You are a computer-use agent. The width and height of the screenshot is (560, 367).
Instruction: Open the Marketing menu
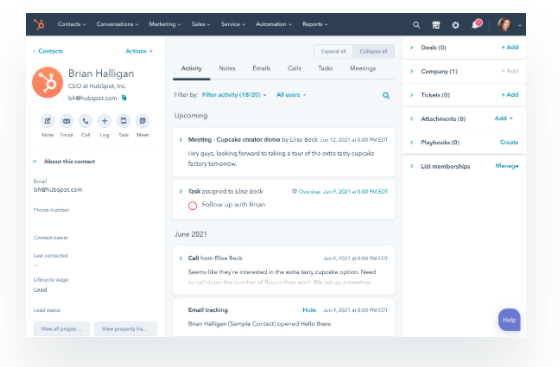point(165,24)
